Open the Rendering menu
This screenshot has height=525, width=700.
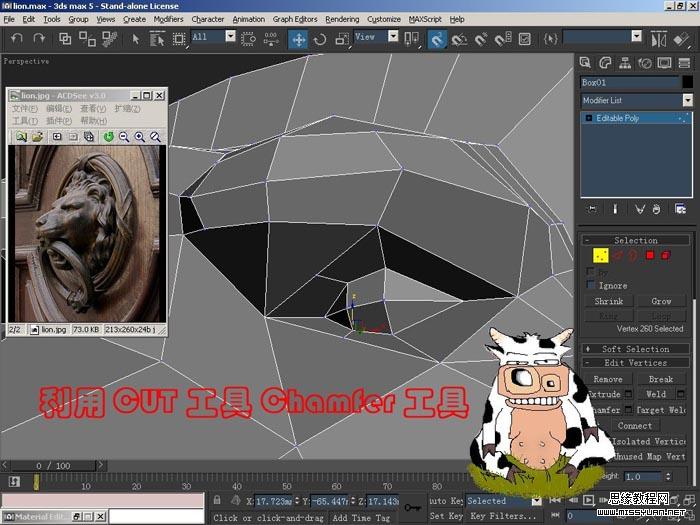pos(342,19)
